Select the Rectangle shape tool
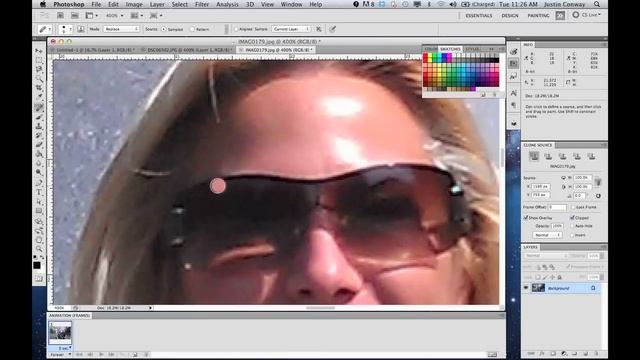 39,211
